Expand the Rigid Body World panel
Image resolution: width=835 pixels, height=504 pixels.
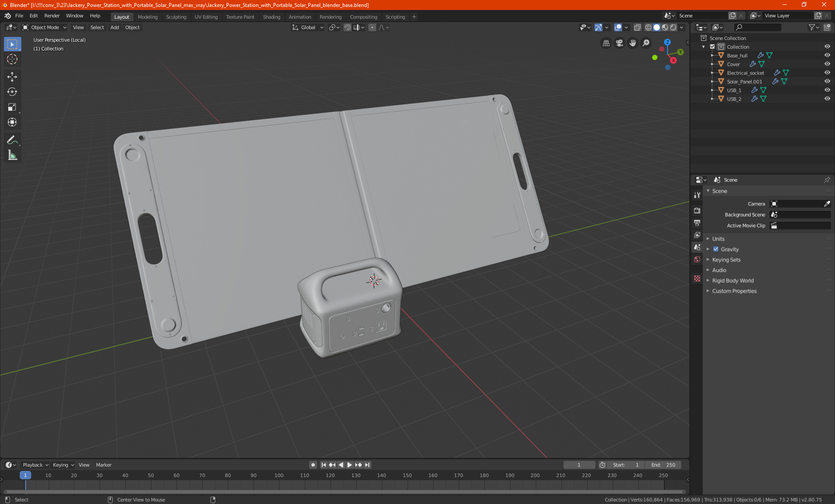(x=733, y=281)
